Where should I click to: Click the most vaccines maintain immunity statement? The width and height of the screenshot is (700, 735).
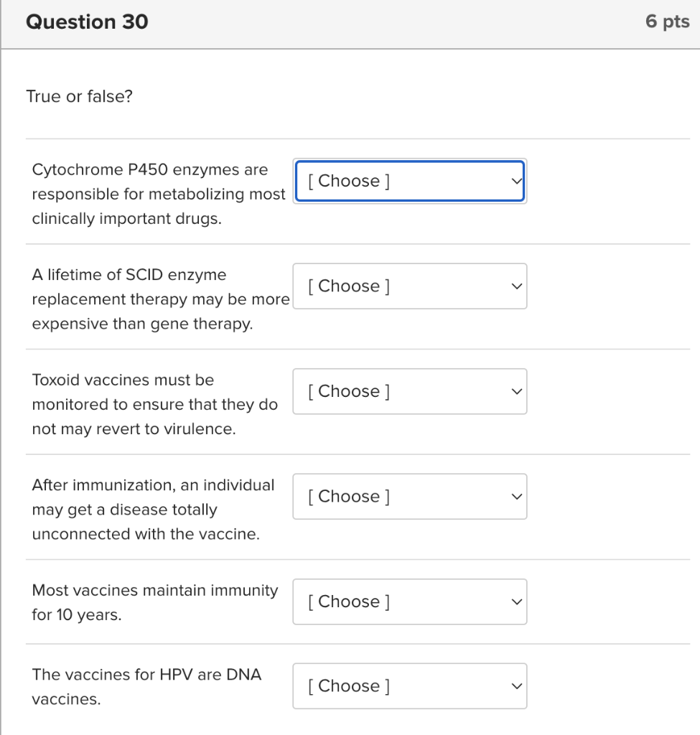[x=154, y=601]
